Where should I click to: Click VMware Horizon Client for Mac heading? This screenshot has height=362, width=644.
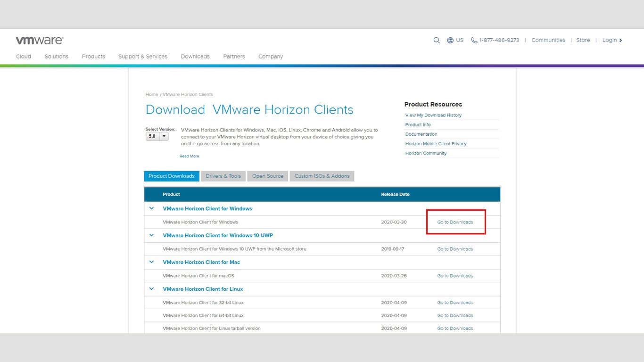(x=201, y=263)
